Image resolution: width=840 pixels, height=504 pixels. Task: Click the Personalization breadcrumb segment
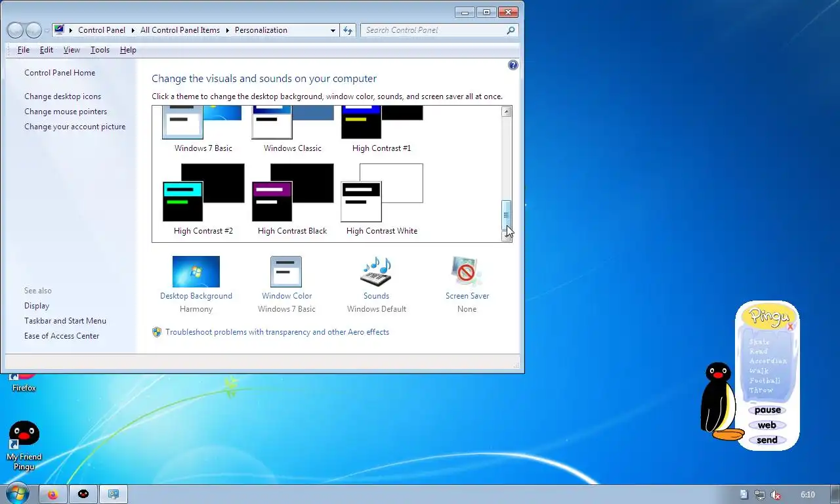[261, 30]
